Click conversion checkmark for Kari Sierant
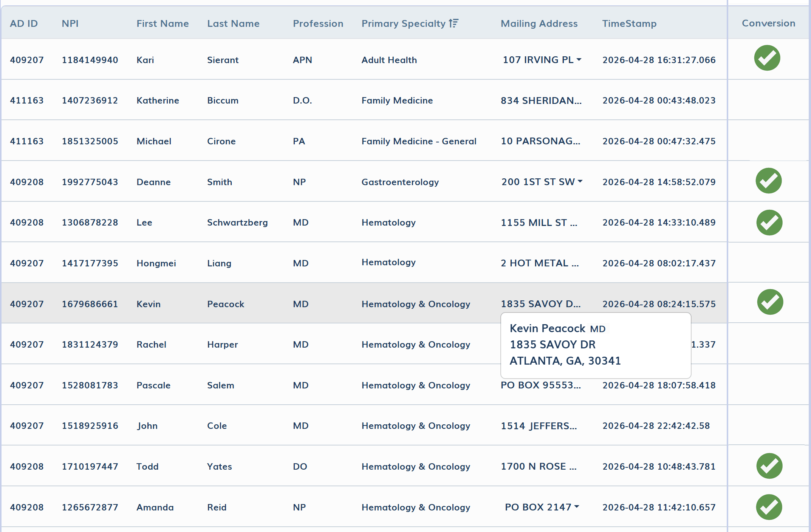The width and height of the screenshot is (811, 532). tap(767, 58)
